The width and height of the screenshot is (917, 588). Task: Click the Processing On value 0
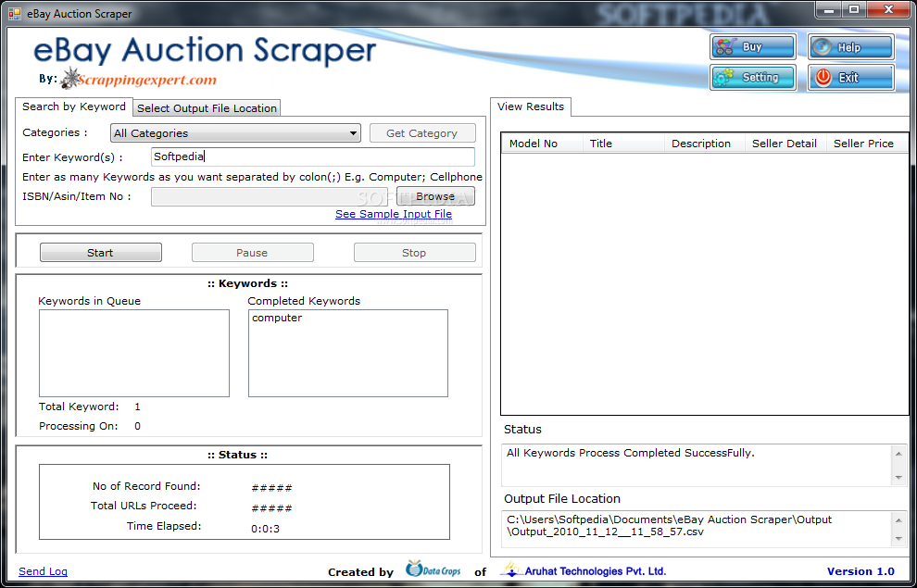coord(137,426)
